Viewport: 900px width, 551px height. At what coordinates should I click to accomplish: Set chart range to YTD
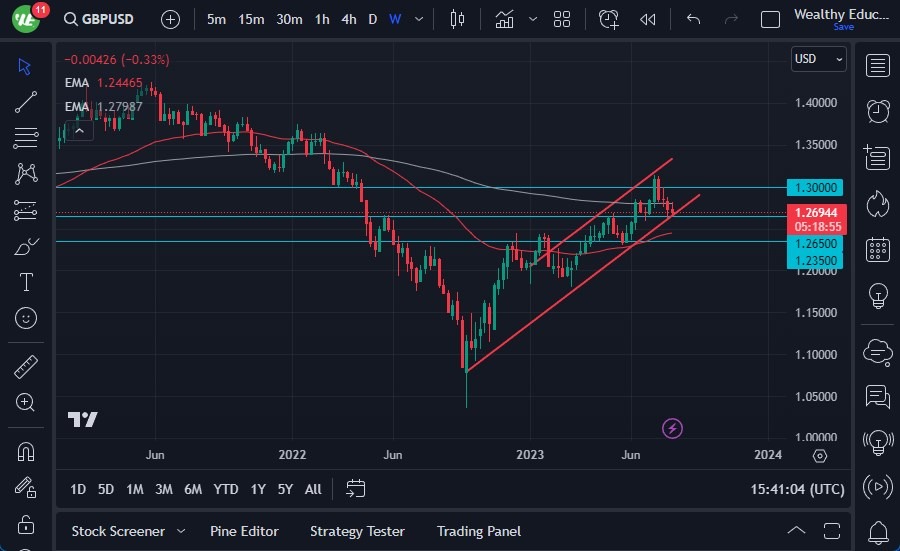(226, 489)
